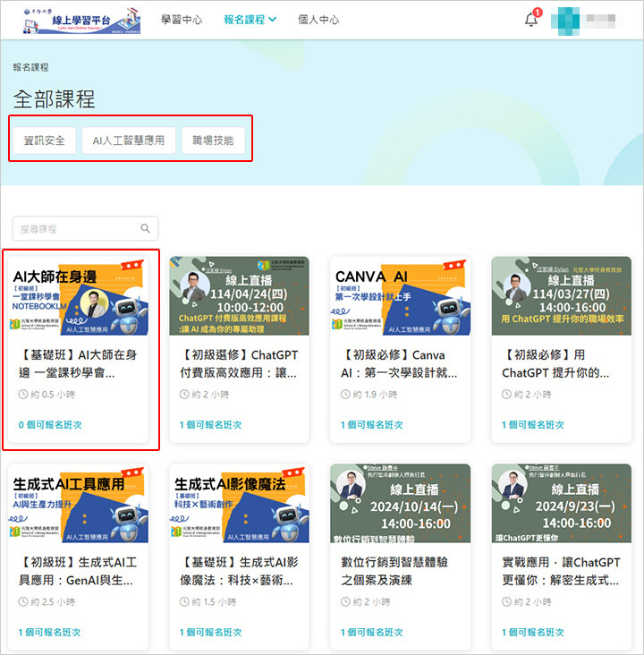Click title 【基礎班】生成式AI影像魔法
The width and height of the screenshot is (644, 655).
pyautogui.click(x=240, y=571)
